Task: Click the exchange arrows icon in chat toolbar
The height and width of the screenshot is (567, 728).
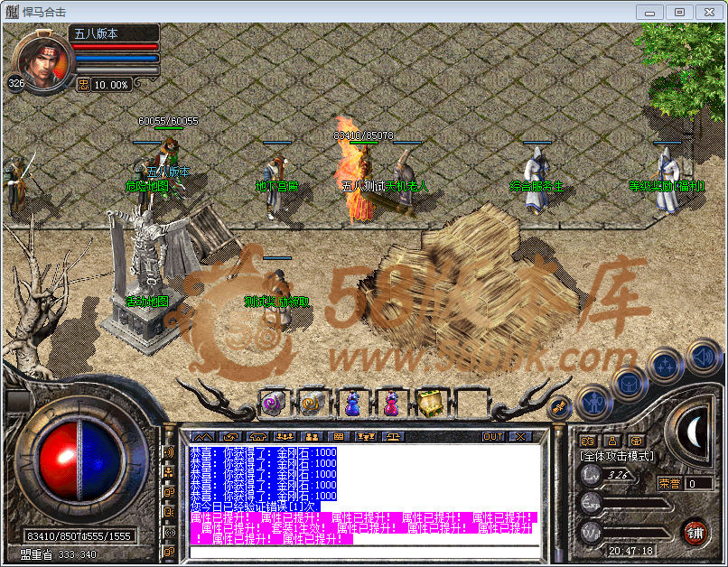Action: click(230, 437)
